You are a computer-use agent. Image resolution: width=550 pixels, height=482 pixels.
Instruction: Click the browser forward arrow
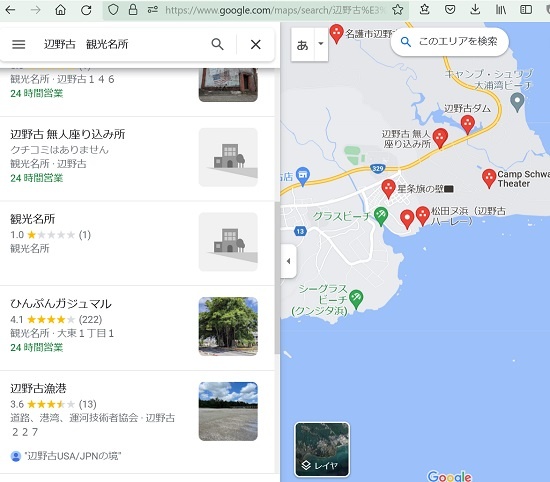35,9
